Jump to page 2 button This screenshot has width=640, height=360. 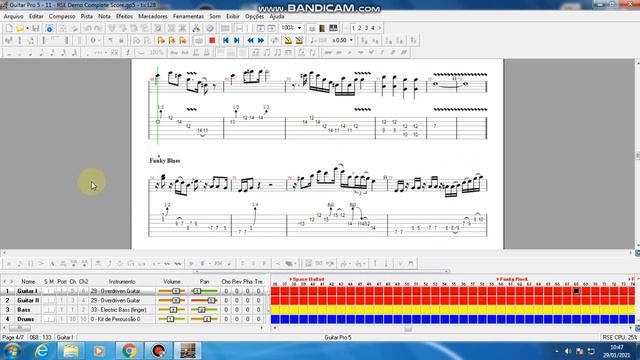(360, 28)
